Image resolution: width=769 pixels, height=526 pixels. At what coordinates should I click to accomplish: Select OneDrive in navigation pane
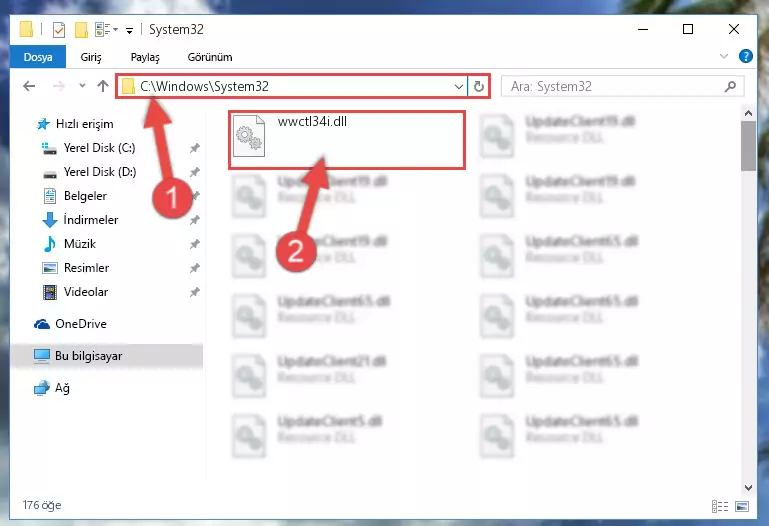point(81,324)
